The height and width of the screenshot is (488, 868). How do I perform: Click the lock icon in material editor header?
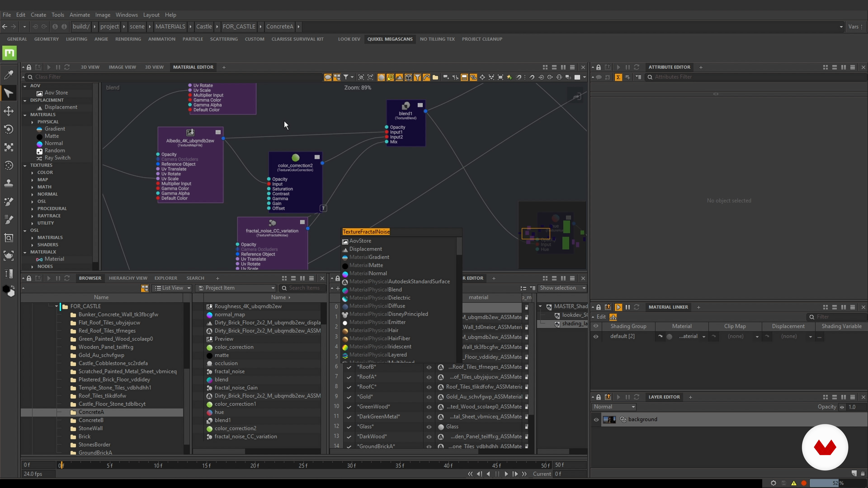[x=29, y=67]
